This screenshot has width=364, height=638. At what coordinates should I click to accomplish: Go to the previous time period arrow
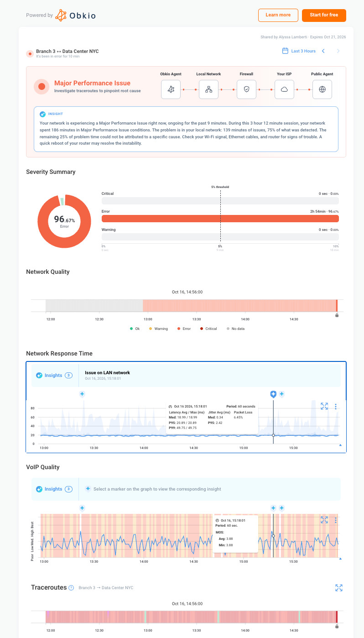click(323, 51)
